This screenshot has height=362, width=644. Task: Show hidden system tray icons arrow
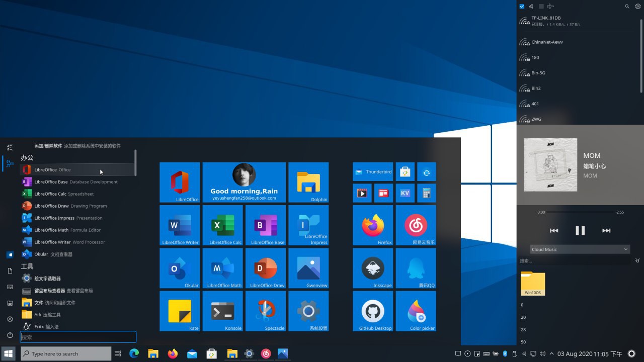pyautogui.click(x=552, y=353)
